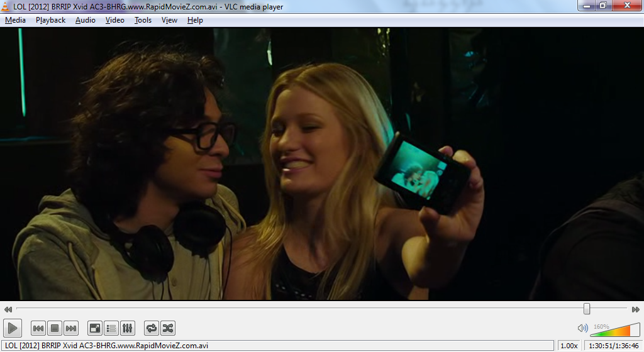Viewport: 644px width, 352px height.
Task: Open the Media menu
Action: 15,20
